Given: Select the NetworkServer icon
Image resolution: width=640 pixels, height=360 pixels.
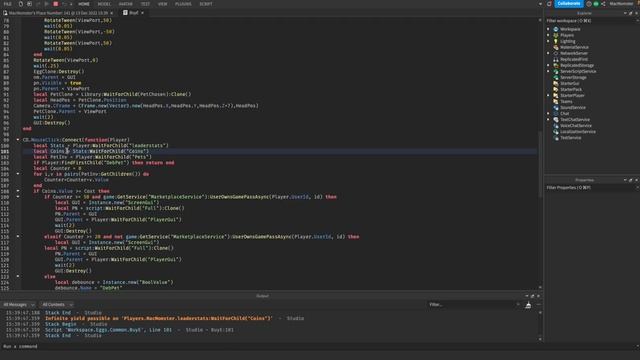Looking at the screenshot, I should click(x=556, y=53).
